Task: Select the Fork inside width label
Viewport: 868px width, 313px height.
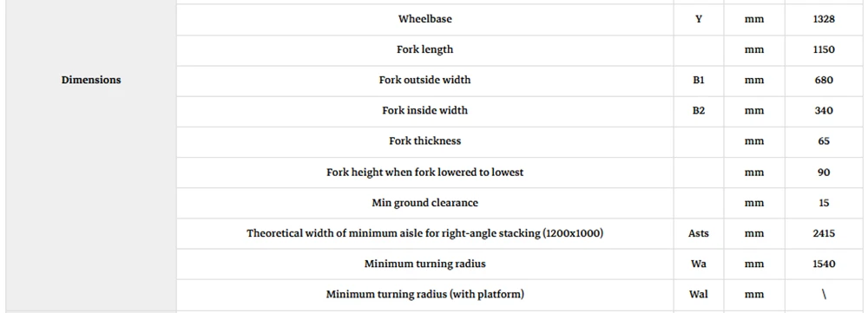Action: (424, 110)
